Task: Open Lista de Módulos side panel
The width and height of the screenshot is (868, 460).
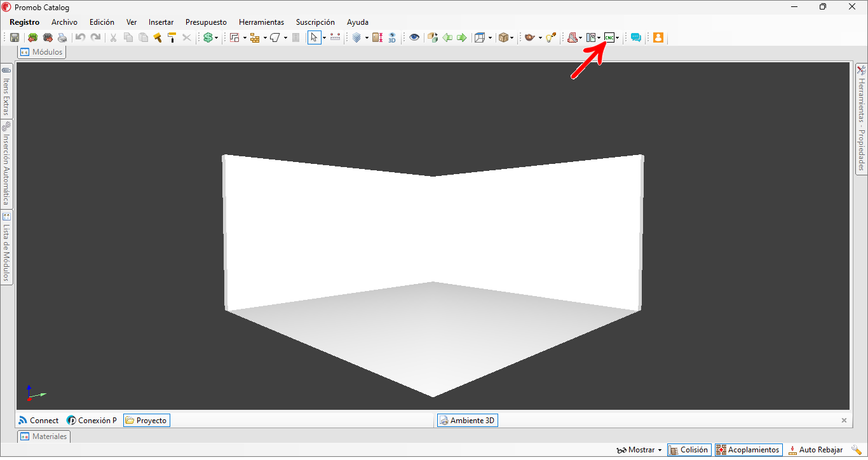Action: click(6, 247)
